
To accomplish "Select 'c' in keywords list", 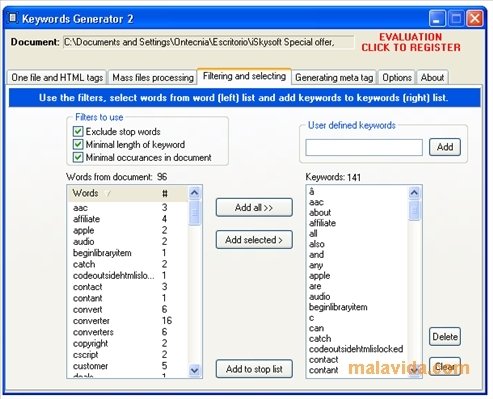I will [x=311, y=318].
